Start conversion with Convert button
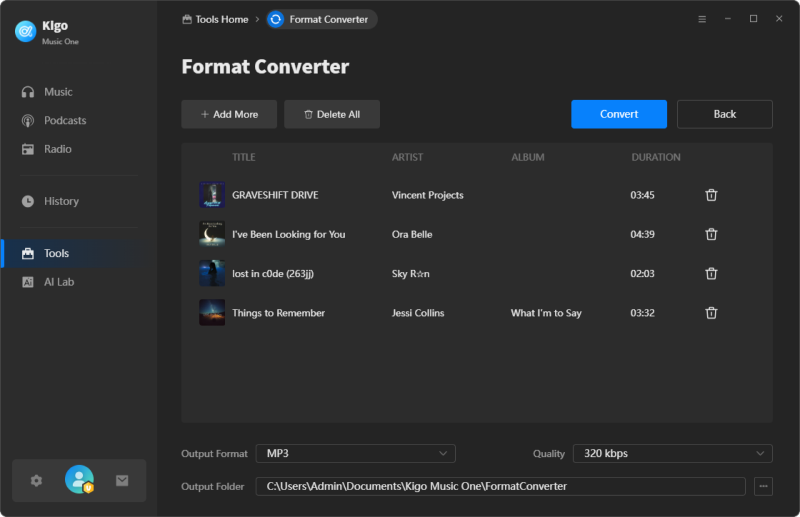Screen dimensions: 800x517 click(x=619, y=114)
